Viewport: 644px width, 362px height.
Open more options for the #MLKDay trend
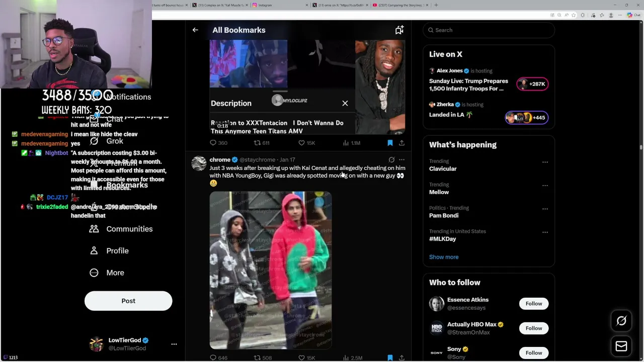click(545, 232)
